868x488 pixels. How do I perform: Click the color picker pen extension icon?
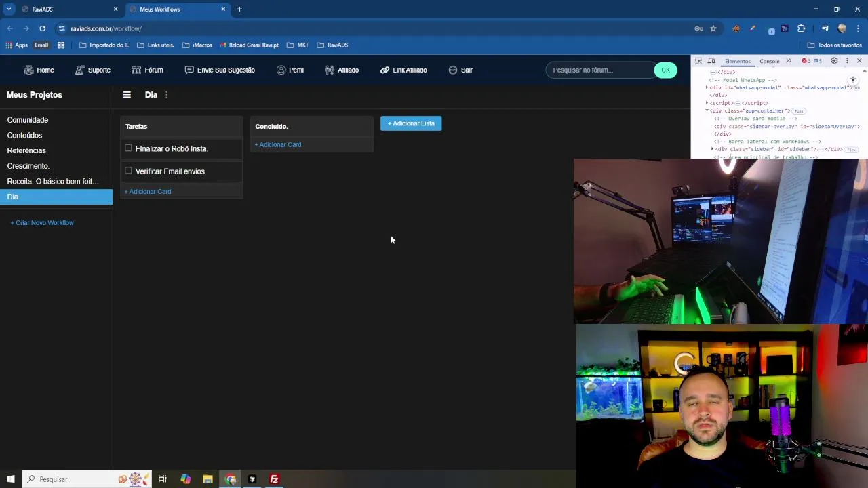[752, 28]
